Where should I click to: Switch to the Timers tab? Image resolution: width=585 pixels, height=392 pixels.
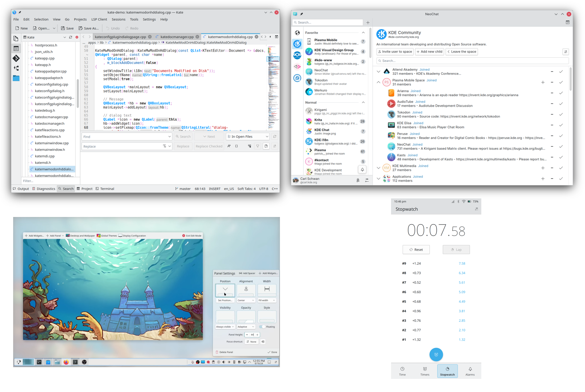pos(425,371)
